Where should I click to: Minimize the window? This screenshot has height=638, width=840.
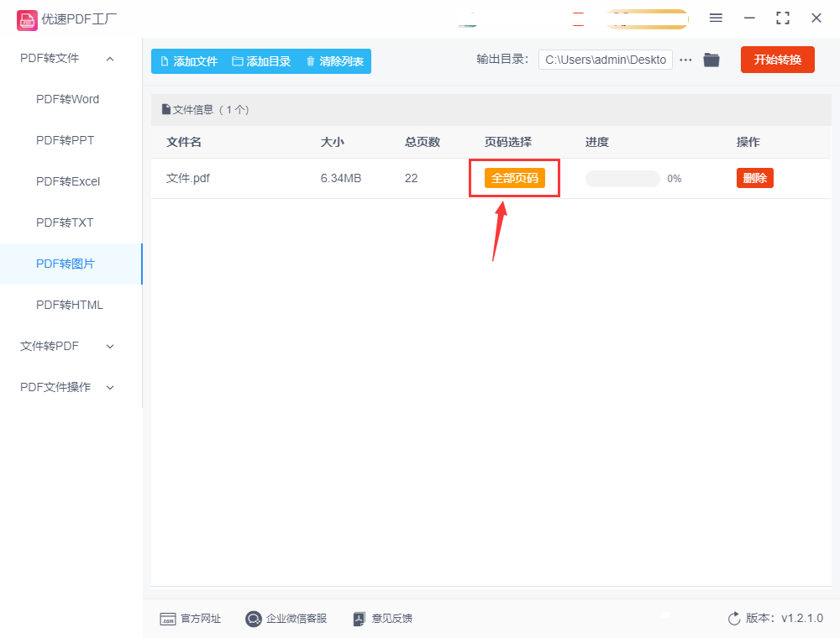[749, 18]
